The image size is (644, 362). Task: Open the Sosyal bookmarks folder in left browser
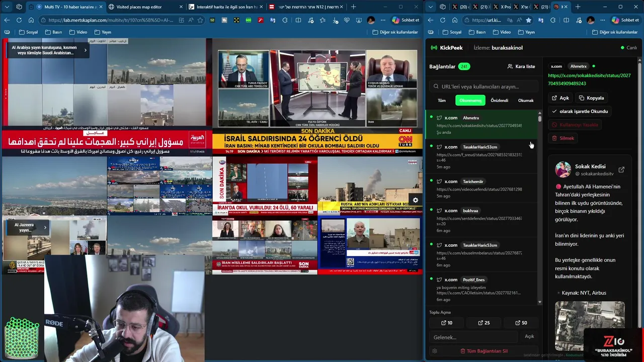click(28, 32)
